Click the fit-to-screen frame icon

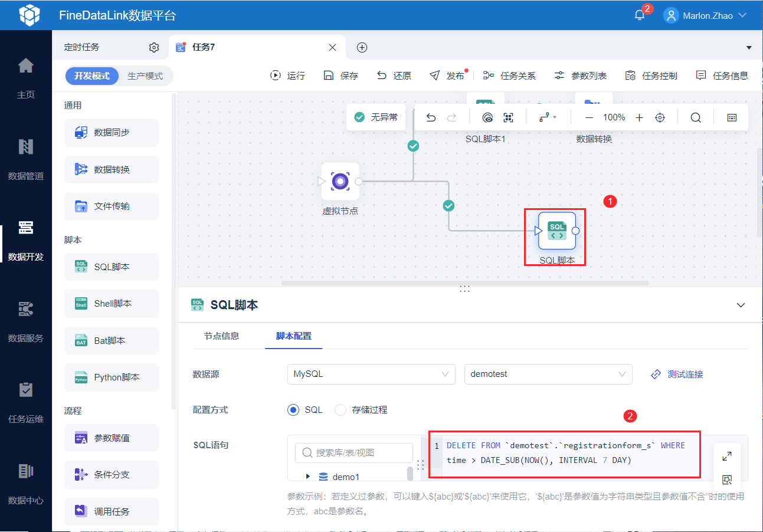point(508,117)
